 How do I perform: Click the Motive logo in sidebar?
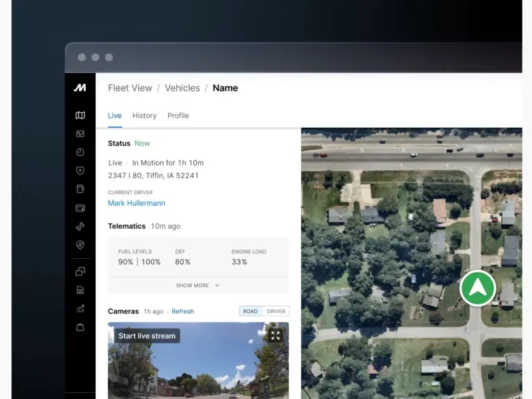click(x=80, y=88)
